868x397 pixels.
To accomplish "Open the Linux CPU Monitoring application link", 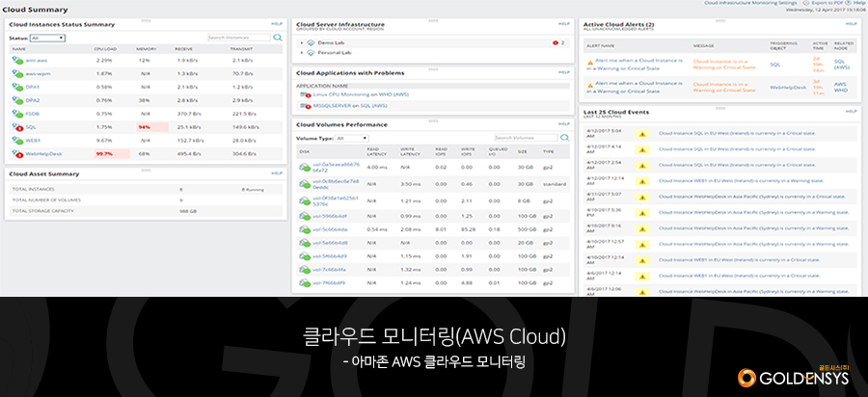I will coord(341,95).
